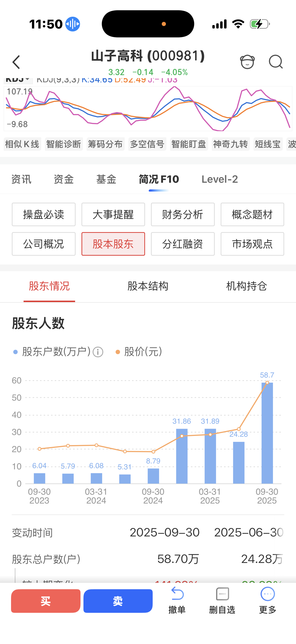
Task: Open 多空信号 tool
Action: 147,144
